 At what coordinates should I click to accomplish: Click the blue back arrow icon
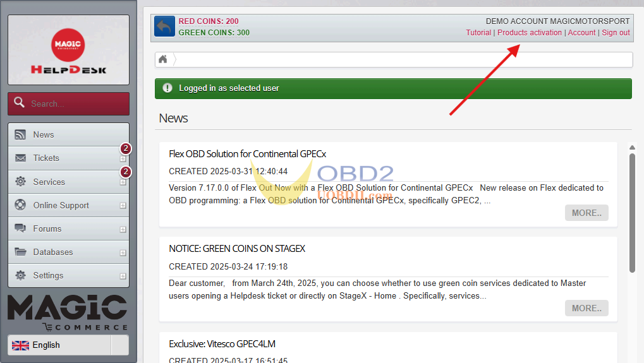165,27
